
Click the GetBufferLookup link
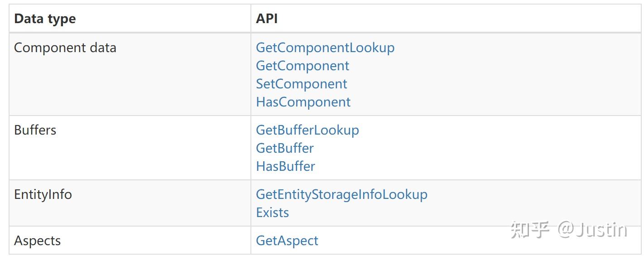tap(307, 130)
